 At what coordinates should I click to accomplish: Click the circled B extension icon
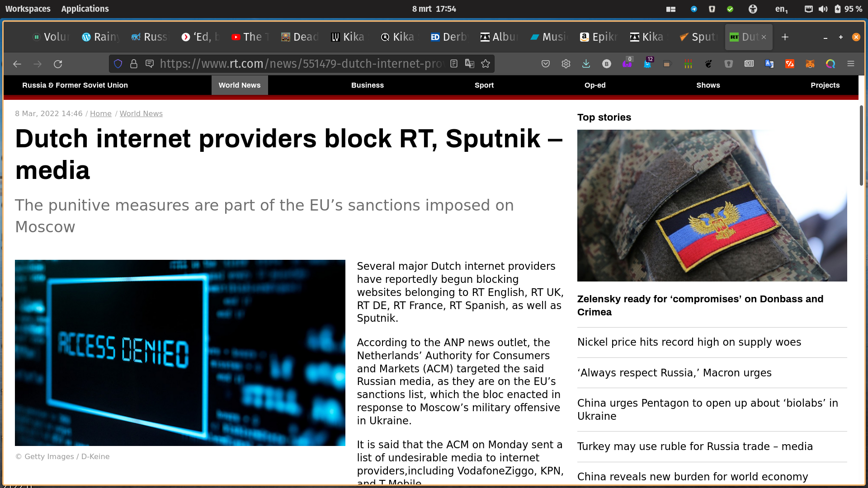[607, 64]
